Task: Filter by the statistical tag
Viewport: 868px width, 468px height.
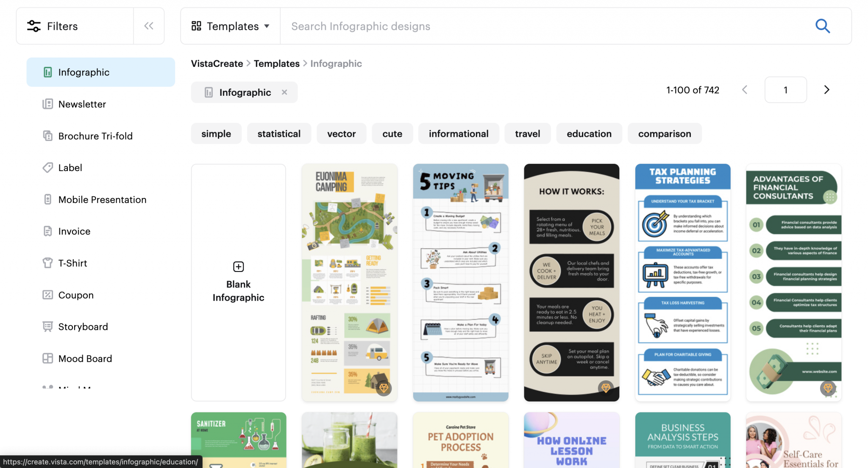Action: 279,133
